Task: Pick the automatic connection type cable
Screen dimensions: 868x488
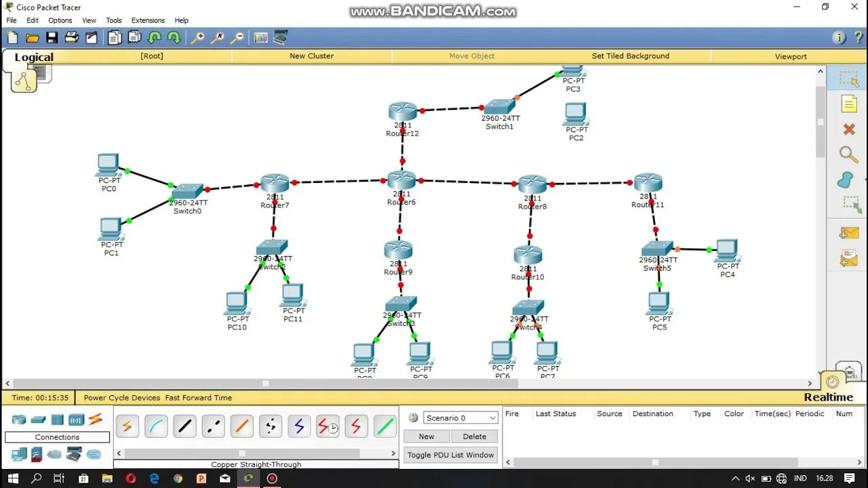Action: [127, 426]
